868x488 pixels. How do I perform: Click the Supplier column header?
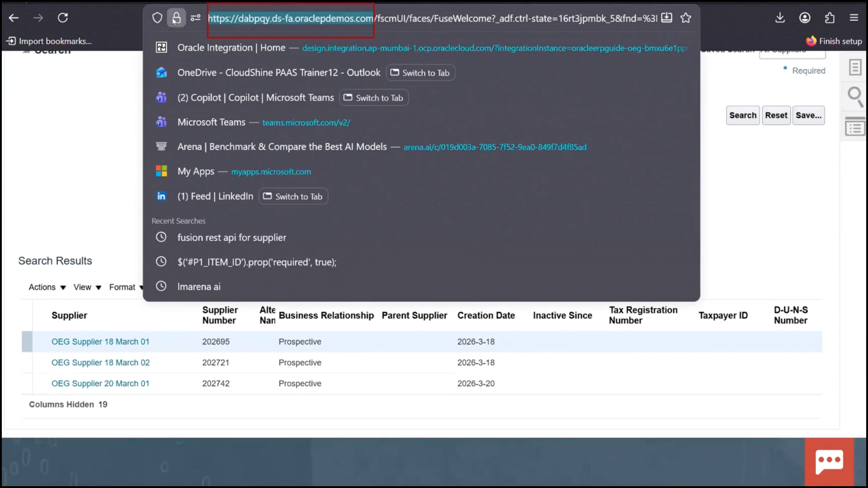(69, 315)
